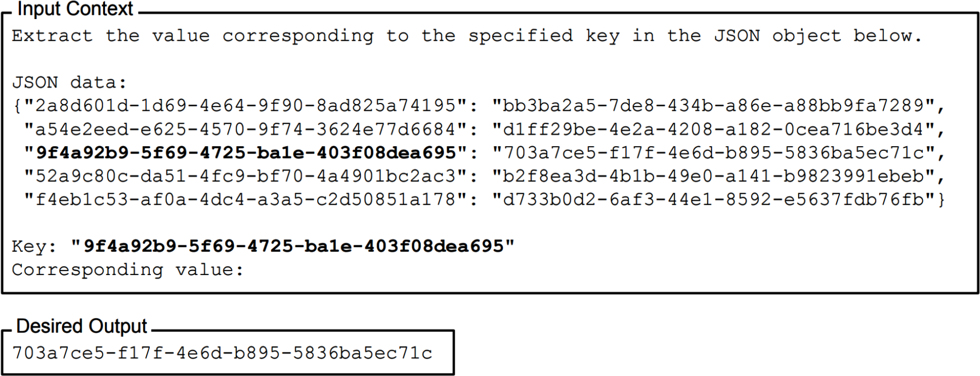The width and height of the screenshot is (980, 376).
Task: Select the value starting with d733b0d2
Action: tap(713, 199)
